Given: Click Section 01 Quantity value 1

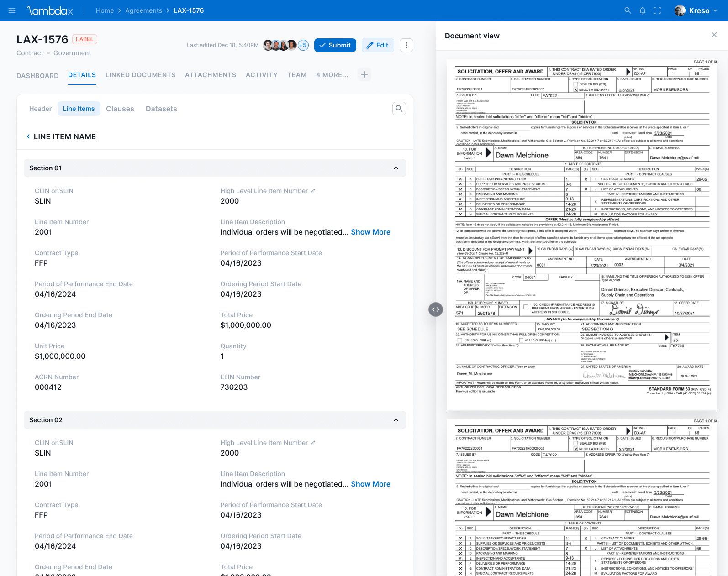Looking at the screenshot, I should point(222,356).
